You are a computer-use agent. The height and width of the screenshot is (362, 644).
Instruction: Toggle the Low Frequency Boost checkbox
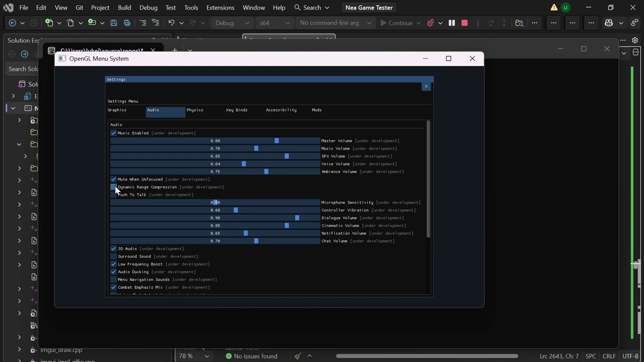pyautogui.click(x=113, y=264)
